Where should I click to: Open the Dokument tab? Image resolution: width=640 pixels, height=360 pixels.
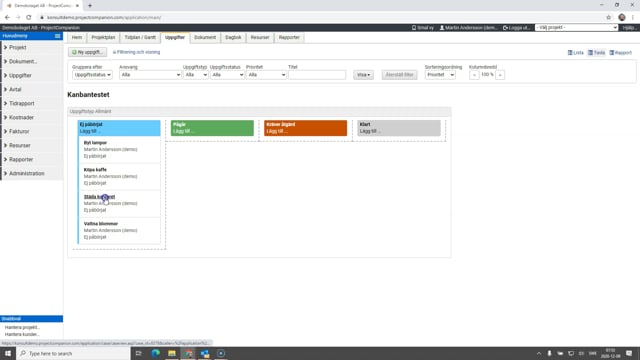tap(205, 38)
